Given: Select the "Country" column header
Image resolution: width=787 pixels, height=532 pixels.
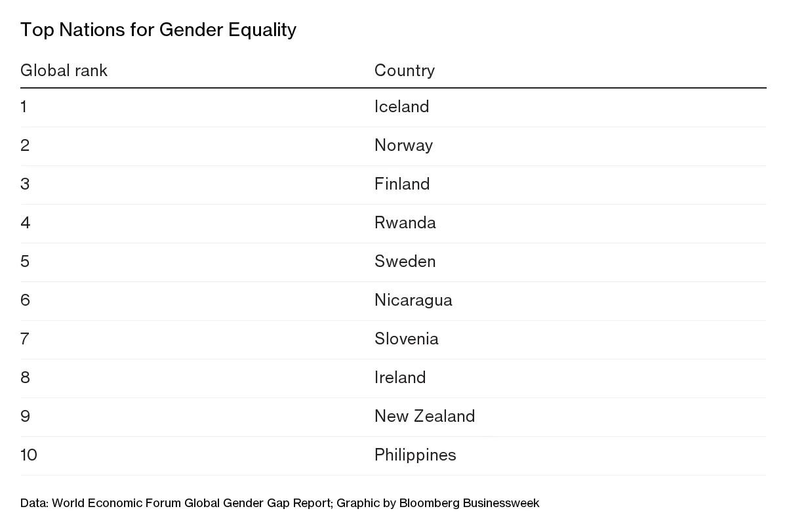Looking at the screenshot, I should [x=404, y=70].
